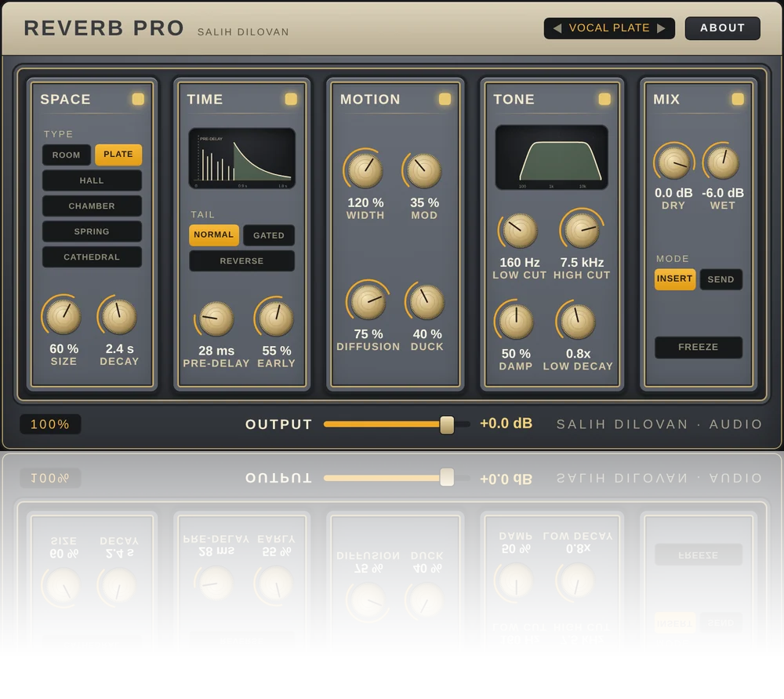The height and width of the screenshot is (699, 784).
Task: Click the 75 % diffusion value
Action: (x=368, y=333)
